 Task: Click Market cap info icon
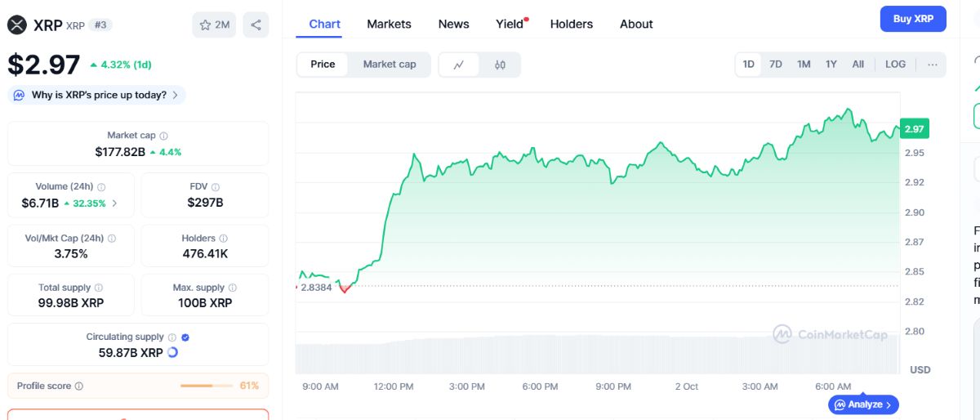164,136
